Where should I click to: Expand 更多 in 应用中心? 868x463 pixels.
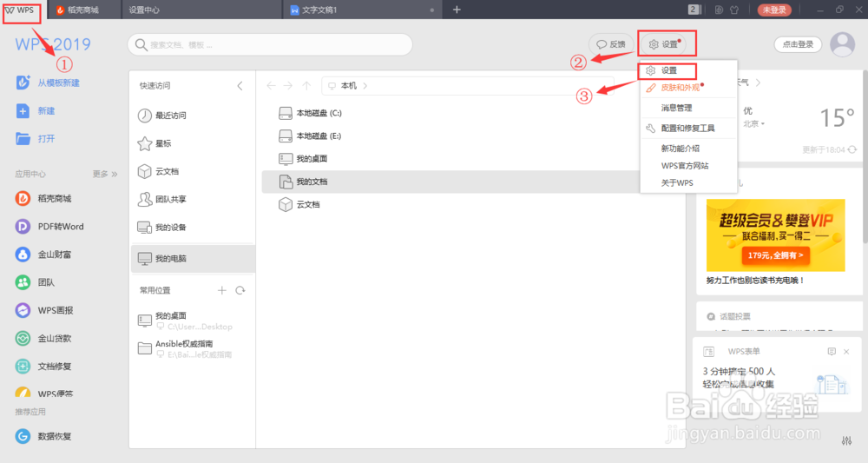(105, 174)
